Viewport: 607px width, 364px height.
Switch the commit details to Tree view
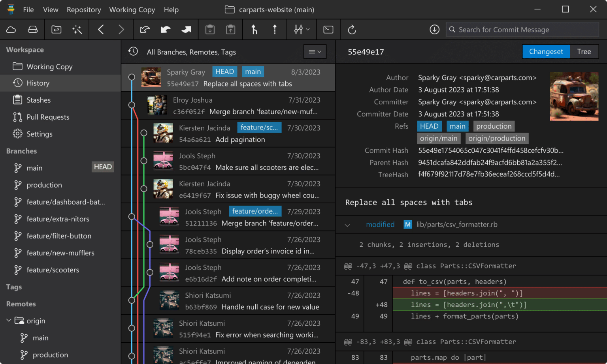(584, 51)
